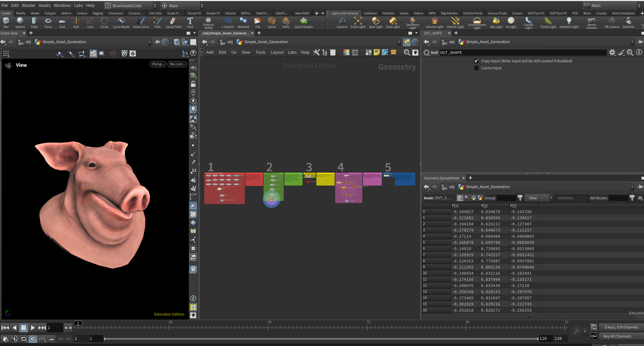
Task: Select the Sphere shelf tool
Action: (x=20, y=23)
